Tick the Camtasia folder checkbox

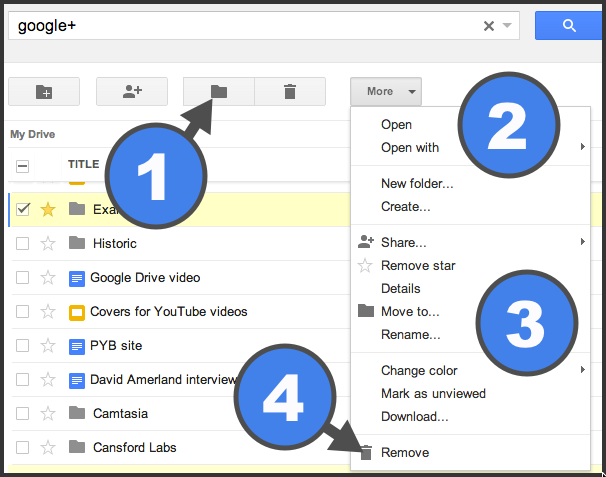tap(22, 414)
